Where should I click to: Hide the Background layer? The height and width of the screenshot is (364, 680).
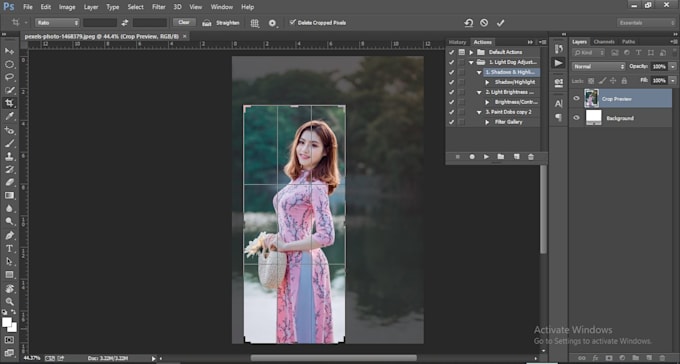click(x=576, y=118)
